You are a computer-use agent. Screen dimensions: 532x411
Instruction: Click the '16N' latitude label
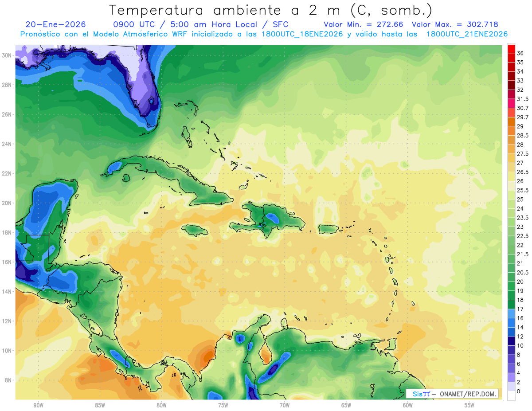pyautogui.click(x=6, y=262)
